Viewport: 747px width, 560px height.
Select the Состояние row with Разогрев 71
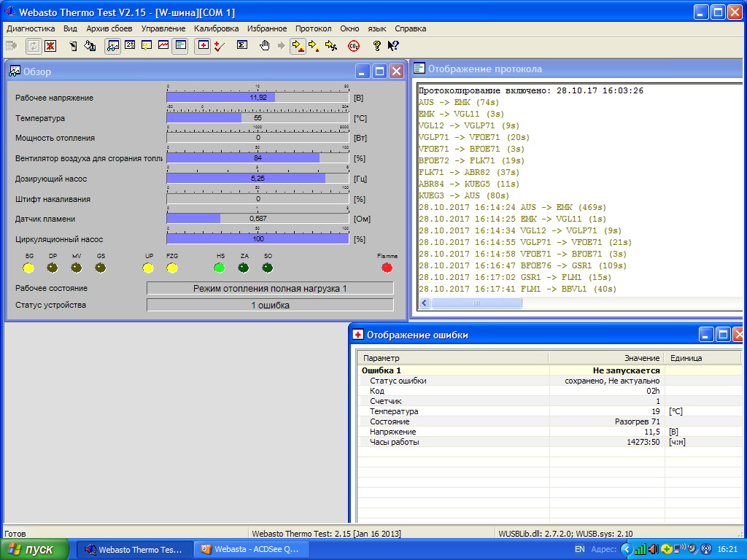(549, 421)
